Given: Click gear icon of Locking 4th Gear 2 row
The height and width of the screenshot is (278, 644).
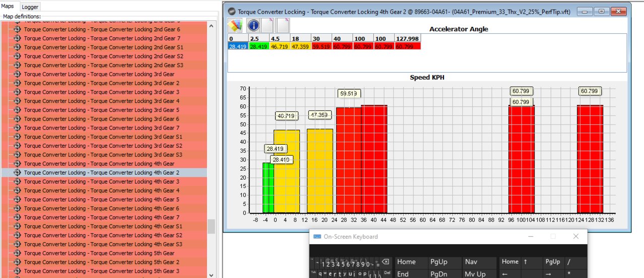Looking at the screenshot, I should point(18,173).
